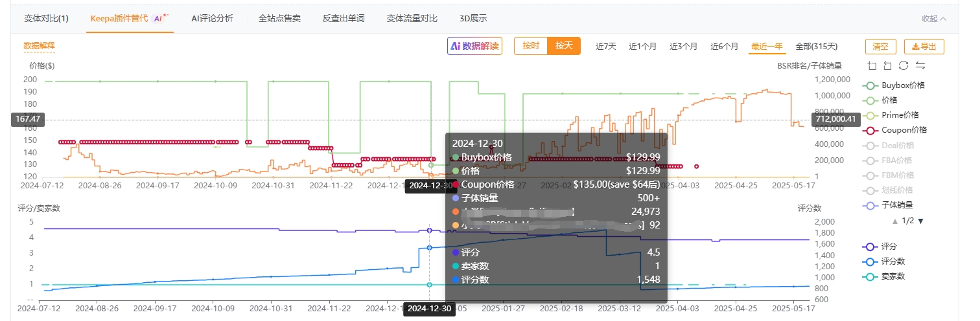Click the download icon on 导出 button
Screen dimensions: 980x321
(915, 47)
